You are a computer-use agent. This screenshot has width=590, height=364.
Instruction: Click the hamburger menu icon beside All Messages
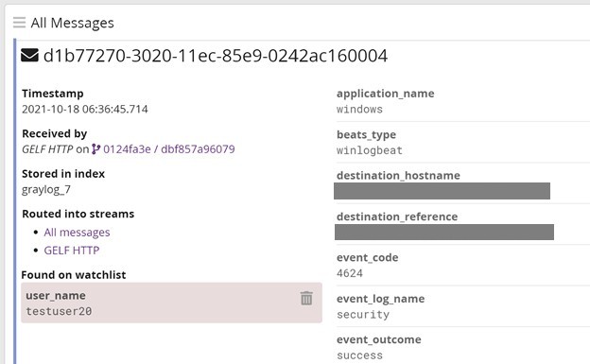coord(19,23)
